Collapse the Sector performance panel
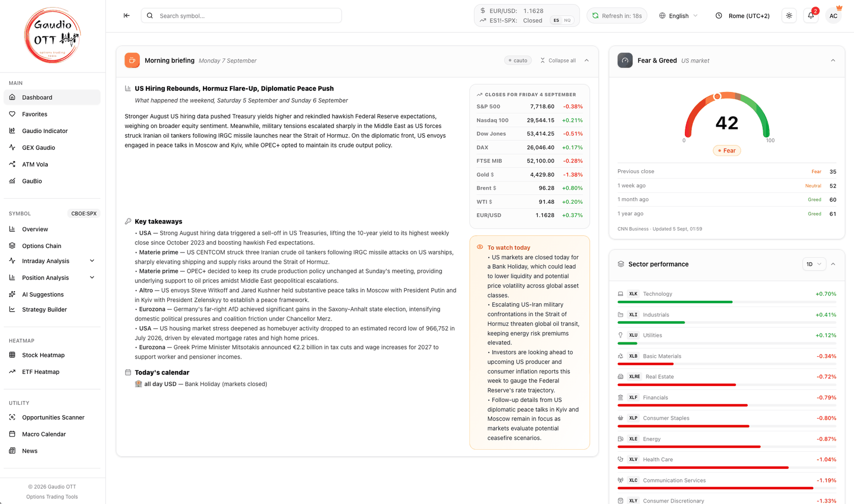The image size is (854, 504). (x=833, y=264)
